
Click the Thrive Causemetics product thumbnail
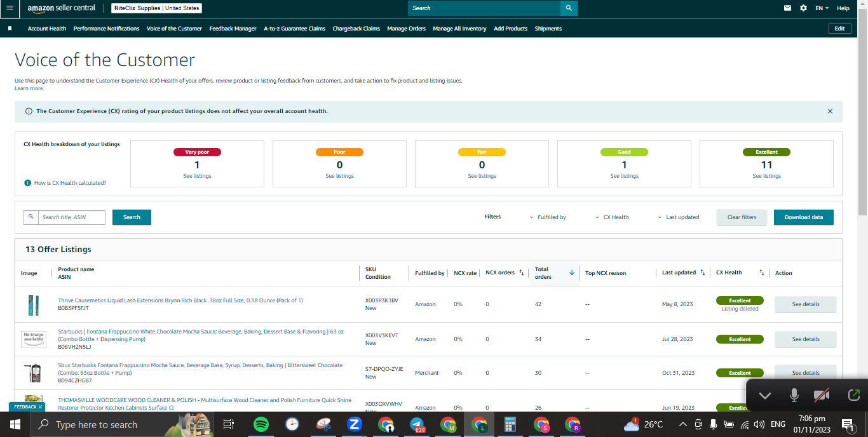(x=33, y=304)
